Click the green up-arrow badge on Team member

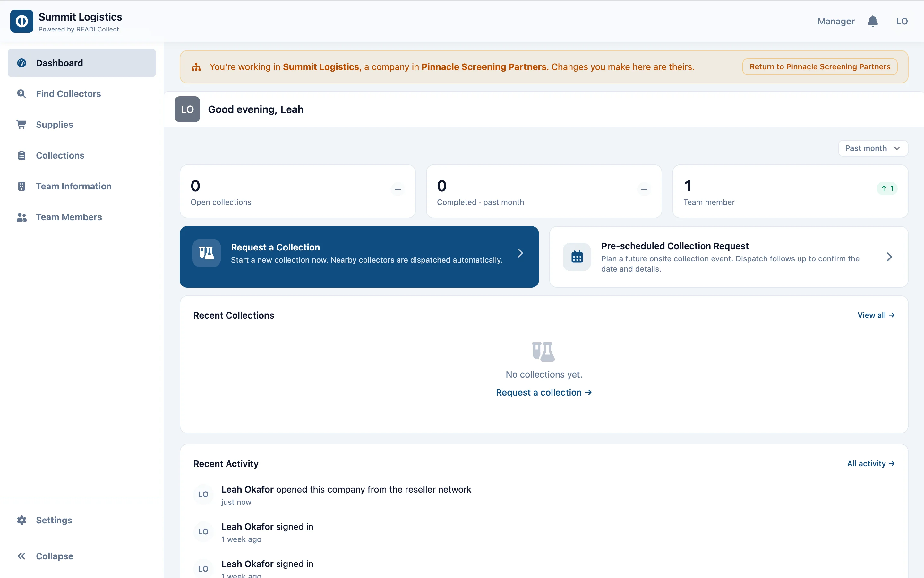pos(887,188)
